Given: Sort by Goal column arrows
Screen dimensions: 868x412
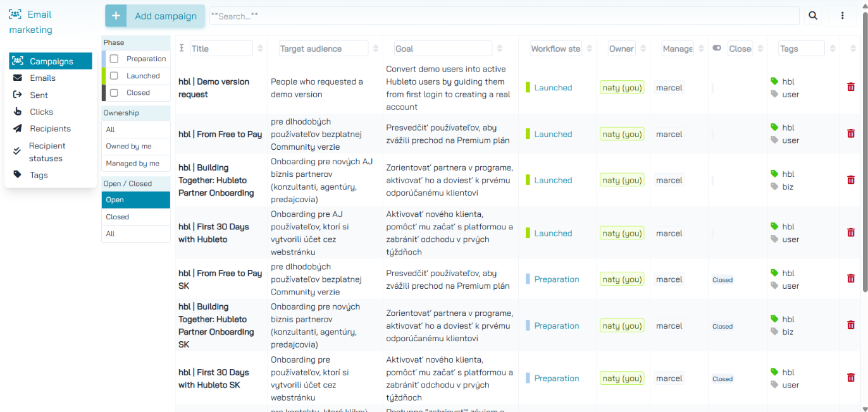Looking at the screenshot, I should click(x=499, y=49).
